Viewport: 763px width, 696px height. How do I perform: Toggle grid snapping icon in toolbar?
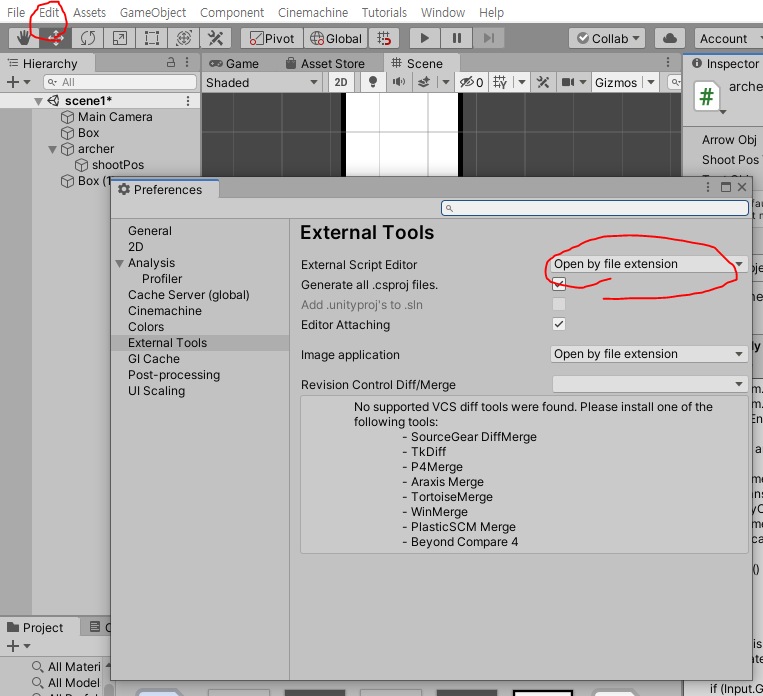pyautogui.click(x=384, y=38)
